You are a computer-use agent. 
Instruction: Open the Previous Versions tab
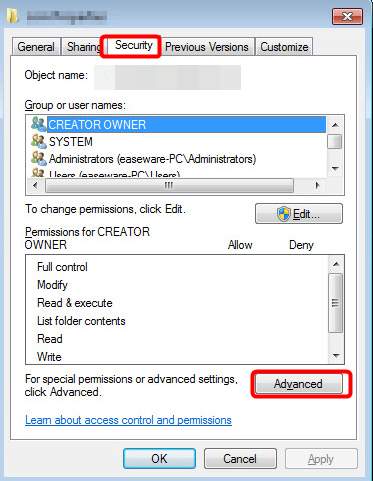(x=207, y=47)
